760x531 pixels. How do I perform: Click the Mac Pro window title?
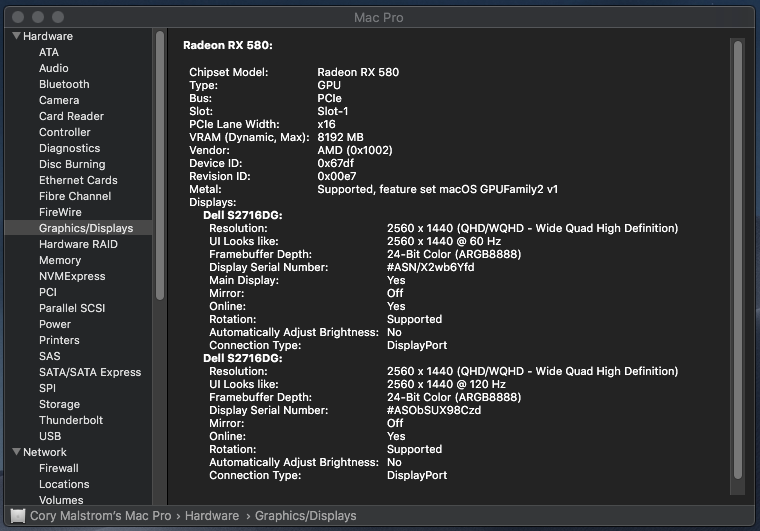coord(379,17)
